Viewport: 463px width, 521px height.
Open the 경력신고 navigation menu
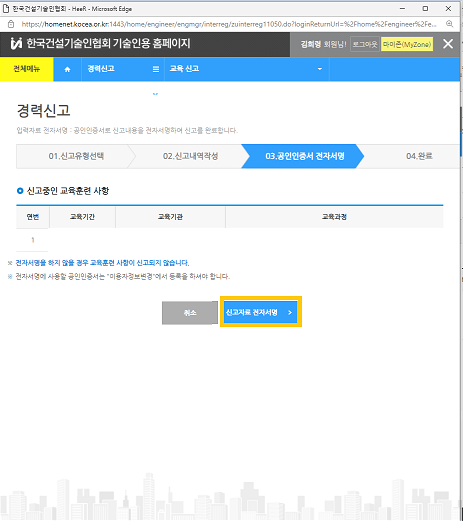(x=101, y=69)
